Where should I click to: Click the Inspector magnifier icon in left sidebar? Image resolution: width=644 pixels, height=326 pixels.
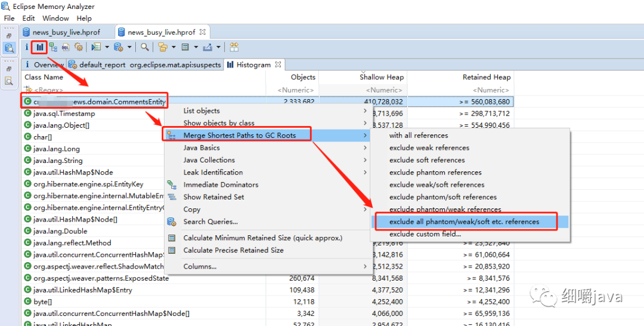click(9, 81)
